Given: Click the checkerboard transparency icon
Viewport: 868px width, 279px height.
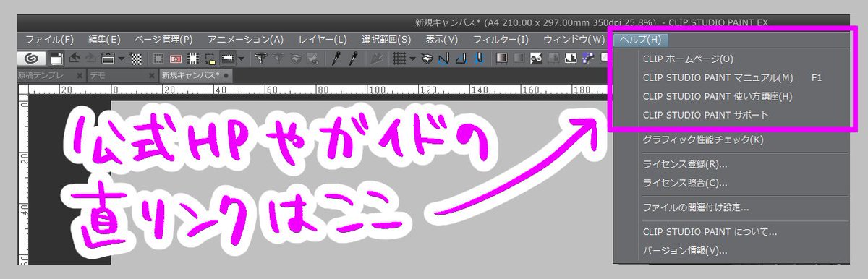Looking at the screenshot, I should [x=136, y=59].
